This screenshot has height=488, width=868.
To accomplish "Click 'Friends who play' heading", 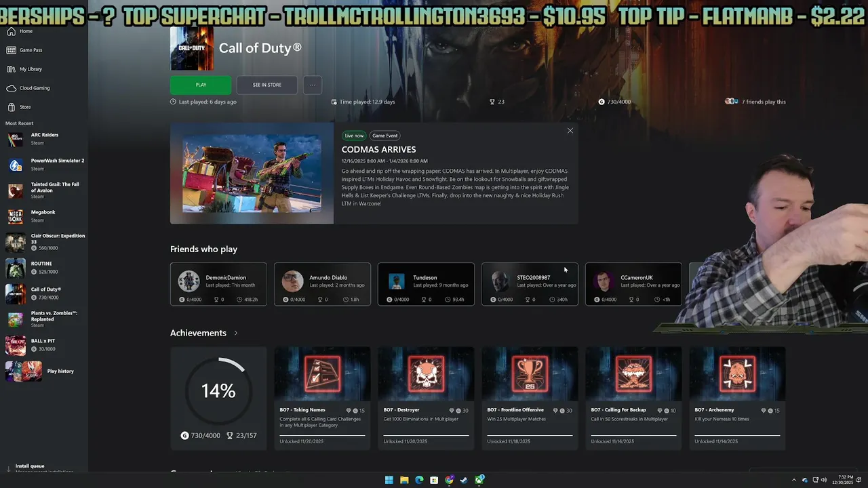I will 203,249.
